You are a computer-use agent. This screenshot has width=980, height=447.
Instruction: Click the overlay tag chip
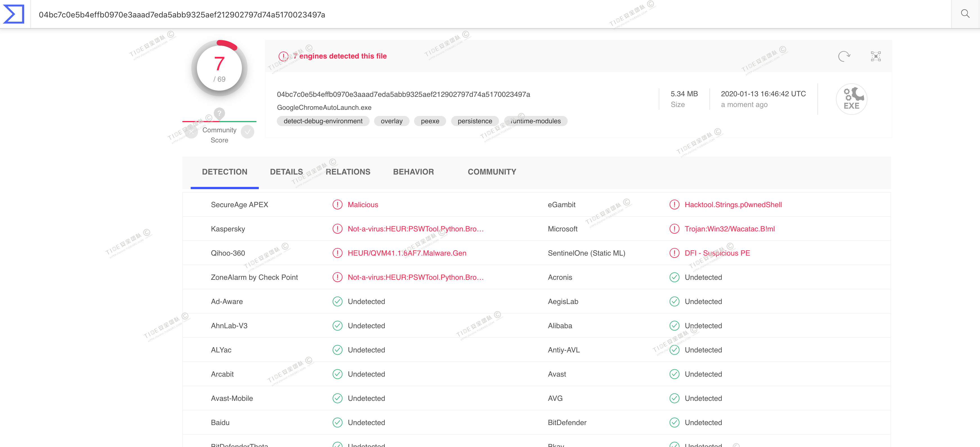coord(392,121)
